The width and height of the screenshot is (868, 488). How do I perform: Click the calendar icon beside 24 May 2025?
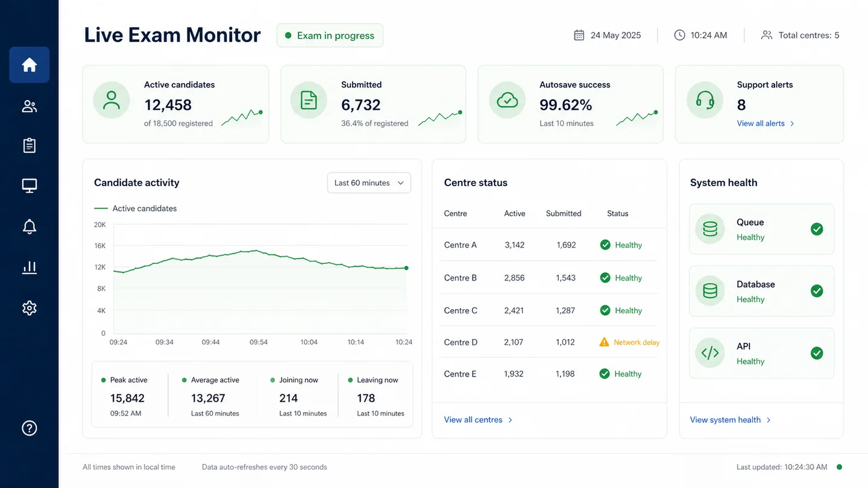pos(579,35)
